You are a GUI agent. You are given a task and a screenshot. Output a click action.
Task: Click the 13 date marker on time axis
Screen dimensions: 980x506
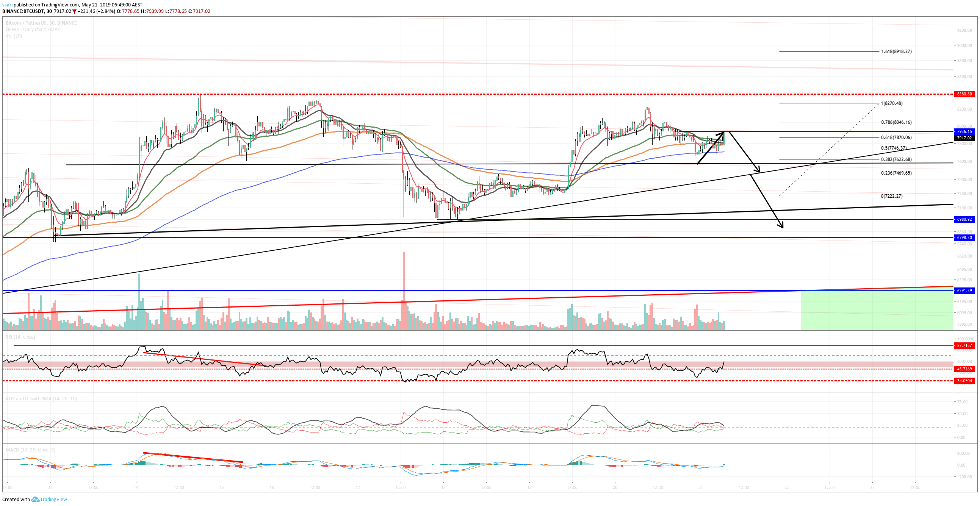[x=50, y=487]
